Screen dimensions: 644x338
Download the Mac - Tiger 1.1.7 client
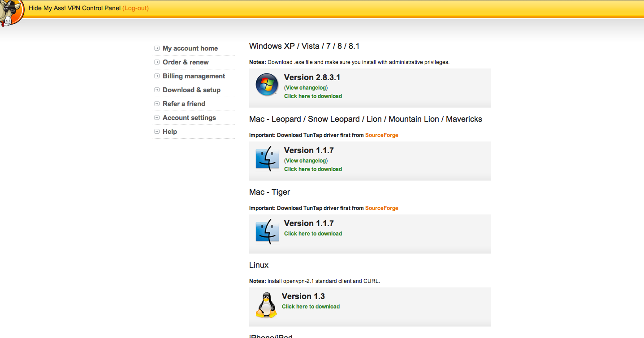313,234
